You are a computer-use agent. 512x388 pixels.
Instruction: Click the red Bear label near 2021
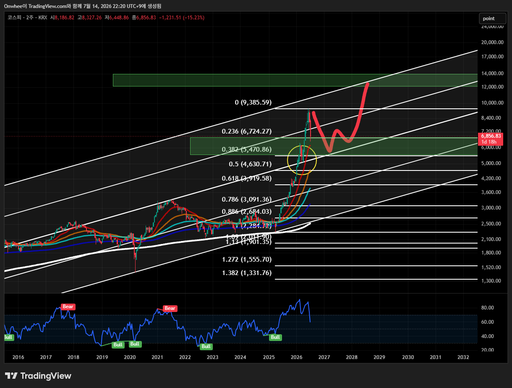pyautogui.click(x=170, y=308)
